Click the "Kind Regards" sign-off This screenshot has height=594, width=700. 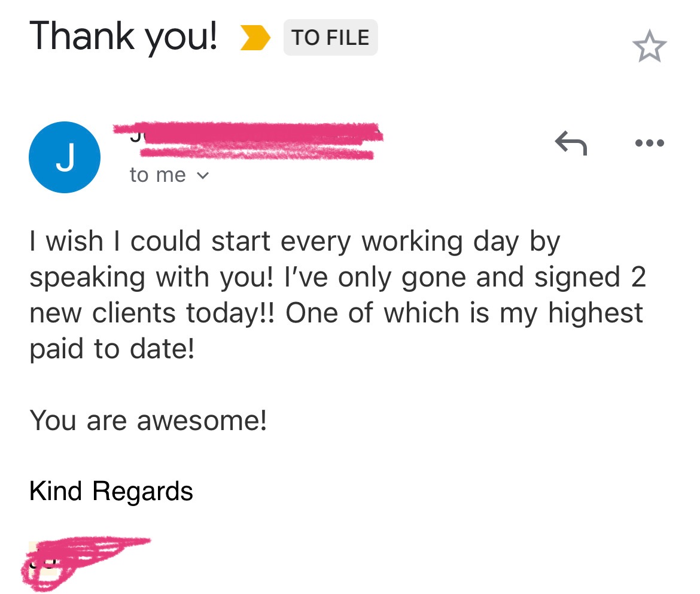[x=111, y=492]
